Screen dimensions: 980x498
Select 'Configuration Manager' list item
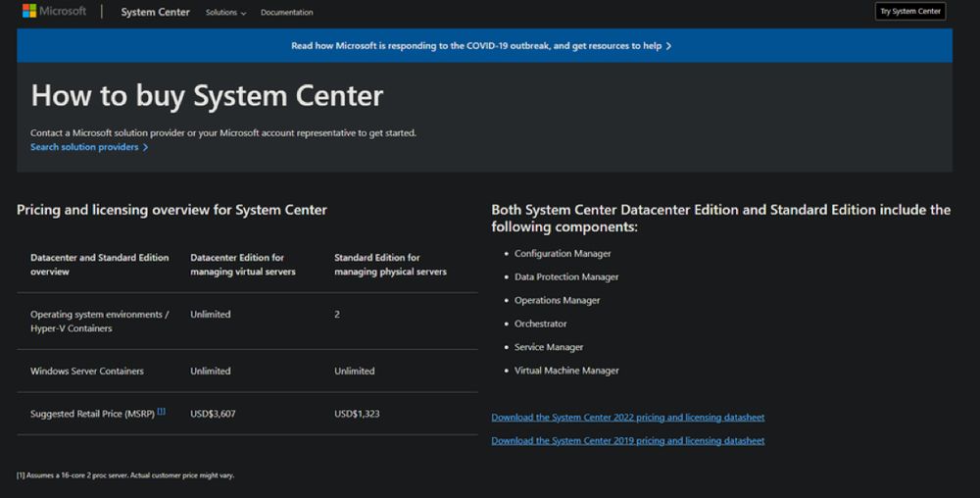(563, 254)
